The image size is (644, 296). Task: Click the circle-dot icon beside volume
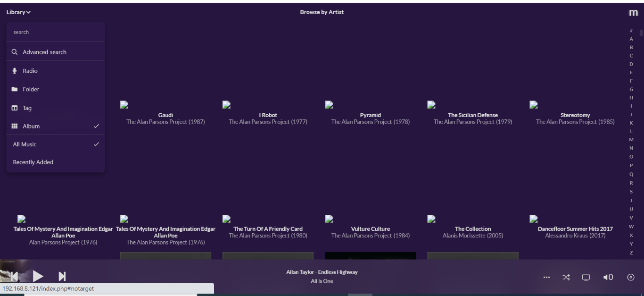pyautogui.click(x=631, y=278)
